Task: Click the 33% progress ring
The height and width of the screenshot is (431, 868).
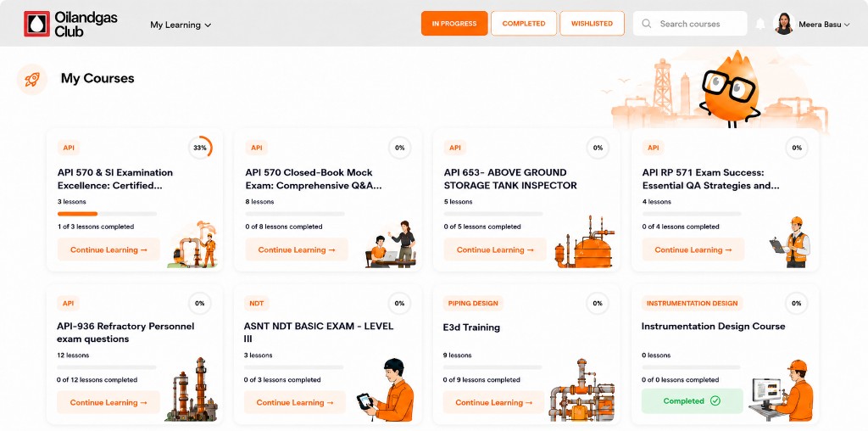Action: [200, 148]
